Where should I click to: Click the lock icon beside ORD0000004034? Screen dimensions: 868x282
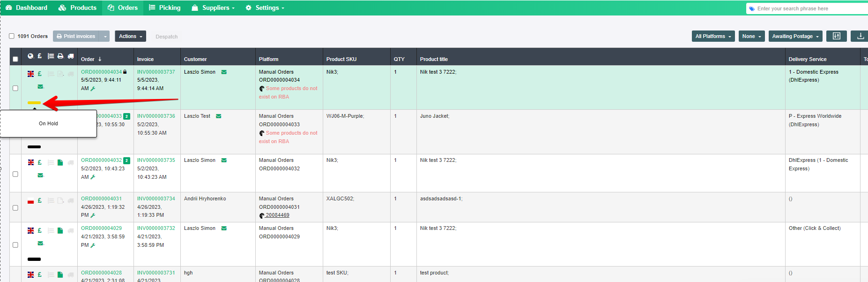click(x=125, y=72)
